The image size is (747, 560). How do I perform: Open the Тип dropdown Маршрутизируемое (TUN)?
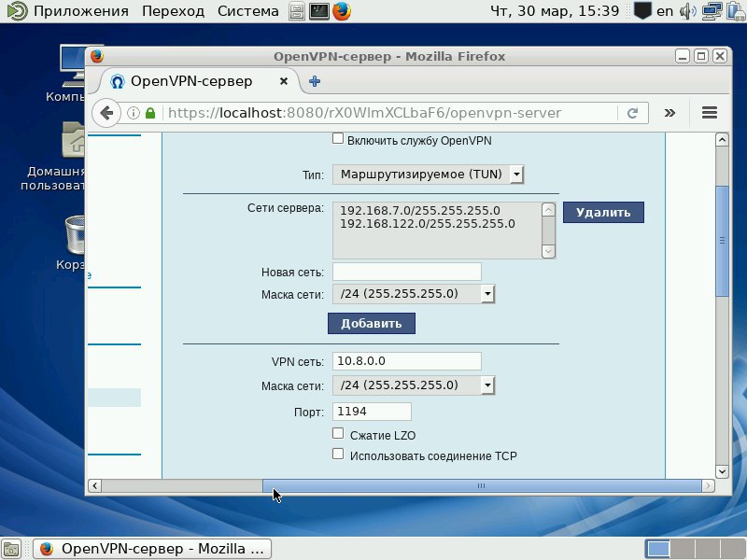pyautogui.click(x=428, y=175)
